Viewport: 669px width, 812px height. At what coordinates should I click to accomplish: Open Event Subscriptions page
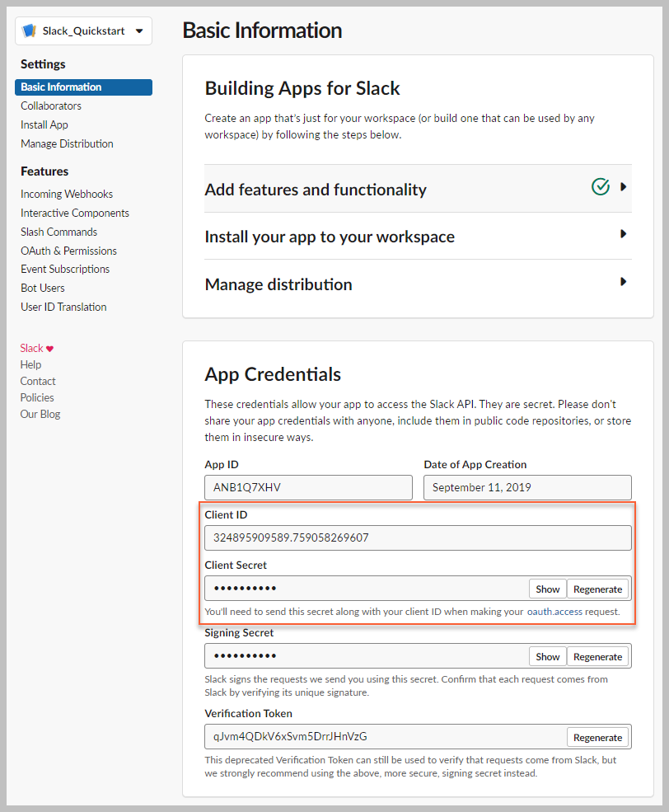pos(64,269)
